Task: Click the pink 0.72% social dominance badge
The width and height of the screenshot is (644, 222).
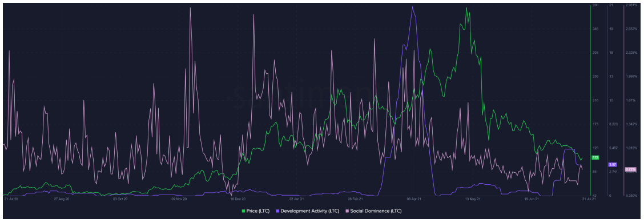Action: pyautogui.click(x=630, y=169)
